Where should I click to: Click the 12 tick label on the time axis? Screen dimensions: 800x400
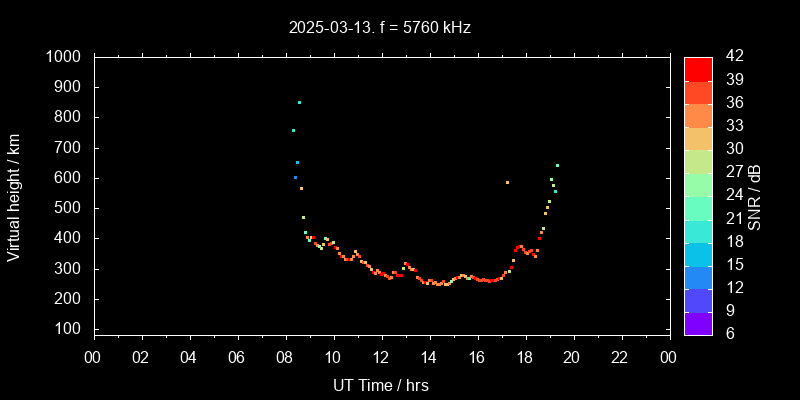(381, 356)
